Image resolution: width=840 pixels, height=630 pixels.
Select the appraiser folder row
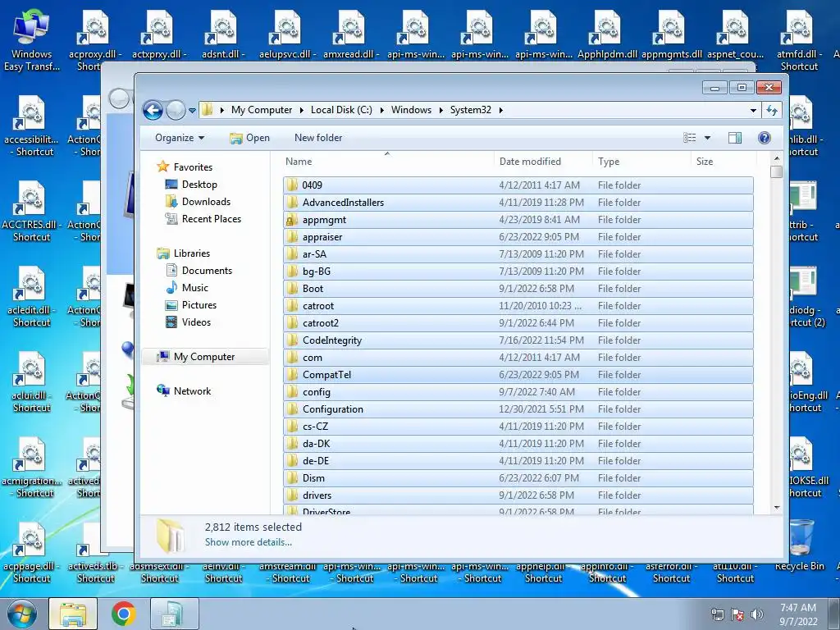click(x=518, y=237)
